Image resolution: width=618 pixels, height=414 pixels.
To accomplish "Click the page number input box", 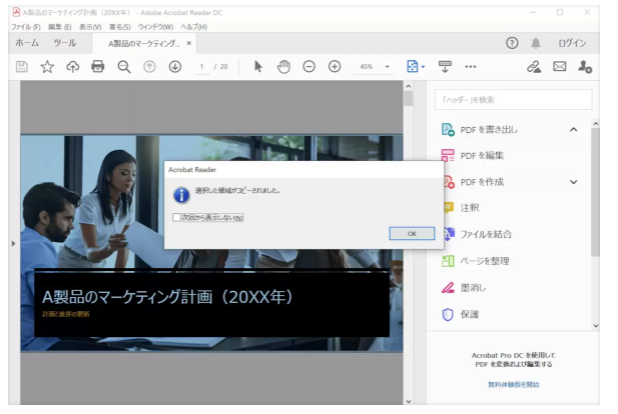I will click(202, 66).
